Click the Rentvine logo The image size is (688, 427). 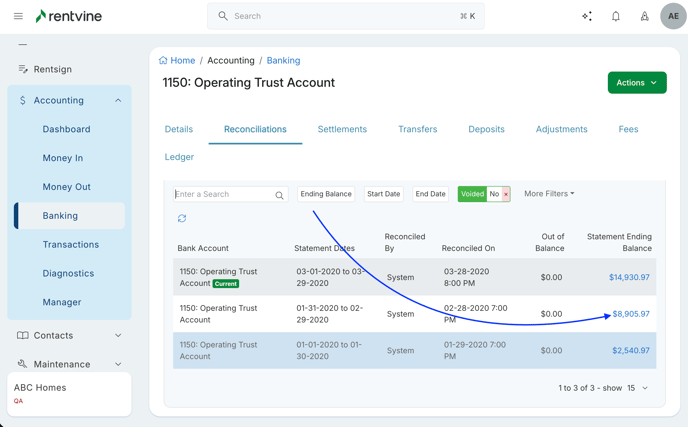pyautogui.click(x=68, y=16)
